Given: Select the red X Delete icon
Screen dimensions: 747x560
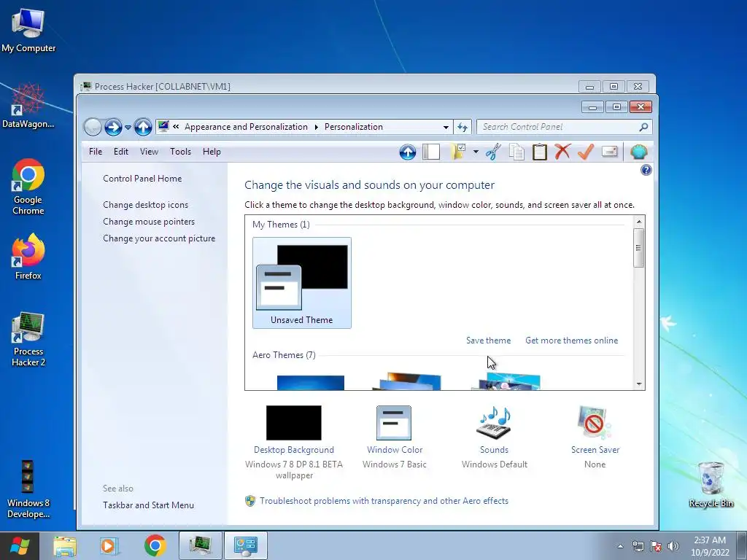Looking at the screenshot, I should 562,152.
